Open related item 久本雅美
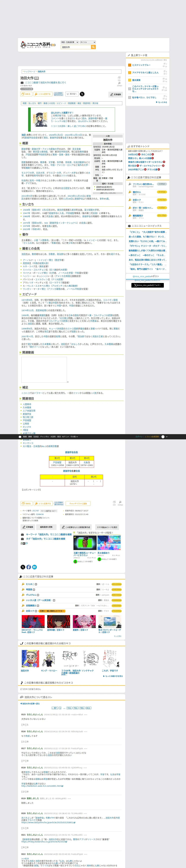This screenshot has height=868, width=186. tap(27, 407)
